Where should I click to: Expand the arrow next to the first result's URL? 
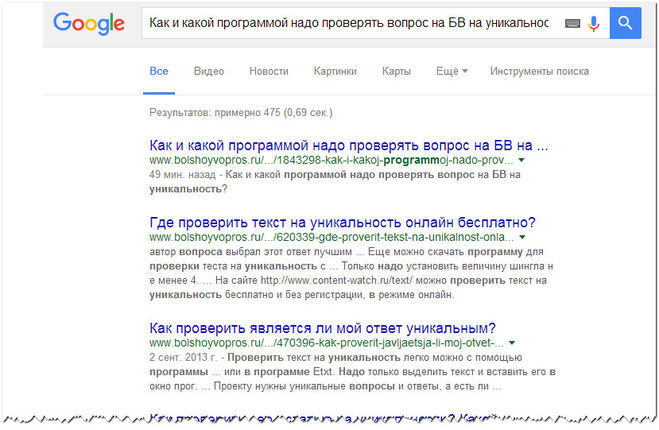point(522,160)
